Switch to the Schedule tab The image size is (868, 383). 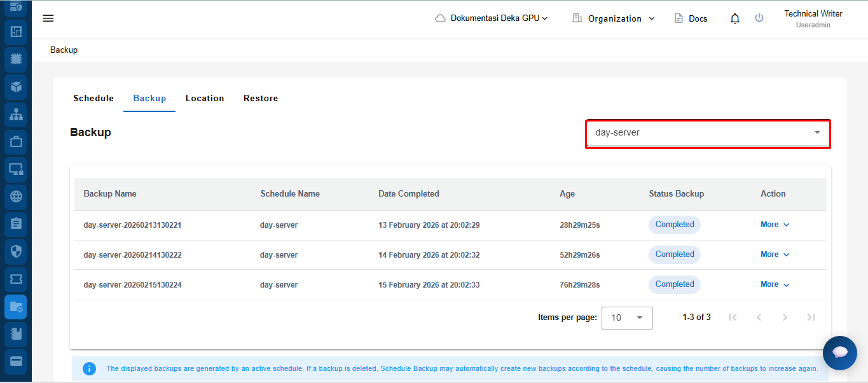coord(93,98)
